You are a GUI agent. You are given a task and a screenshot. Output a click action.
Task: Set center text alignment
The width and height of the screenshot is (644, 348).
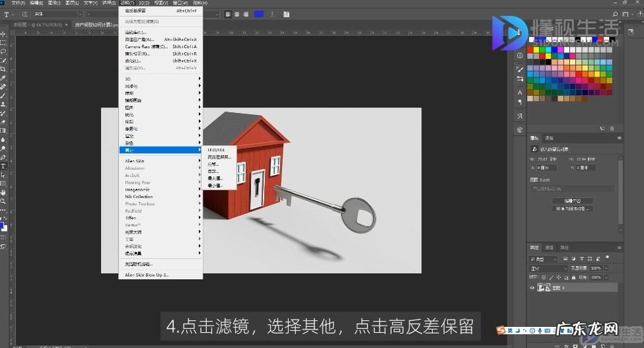point(237,14)
